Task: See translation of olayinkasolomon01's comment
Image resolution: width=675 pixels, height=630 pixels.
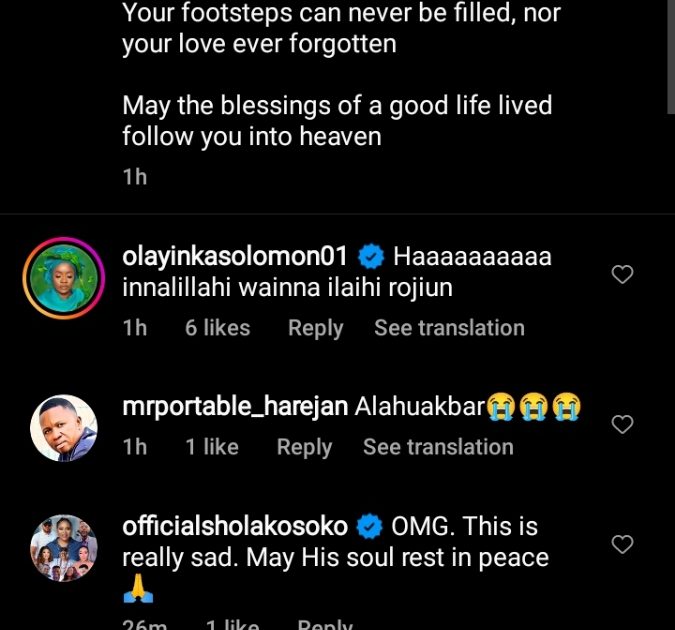Action: coord(449,328)
